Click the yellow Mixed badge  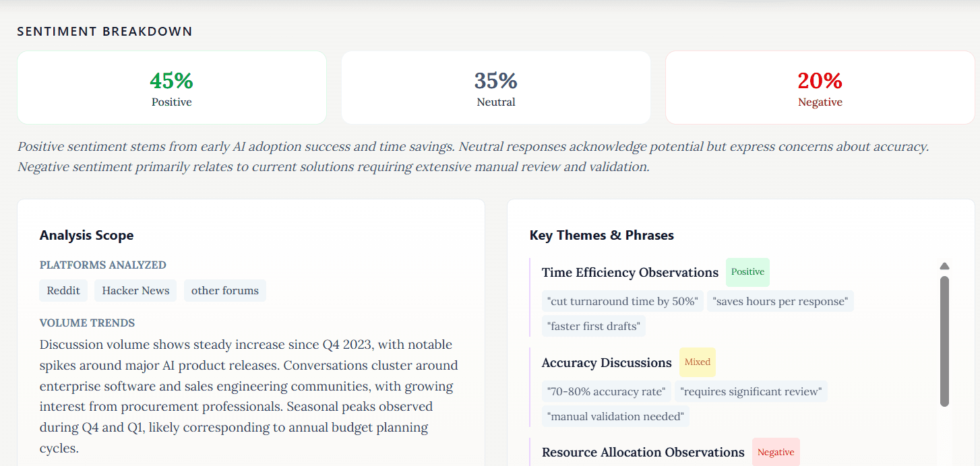point(697,362)
